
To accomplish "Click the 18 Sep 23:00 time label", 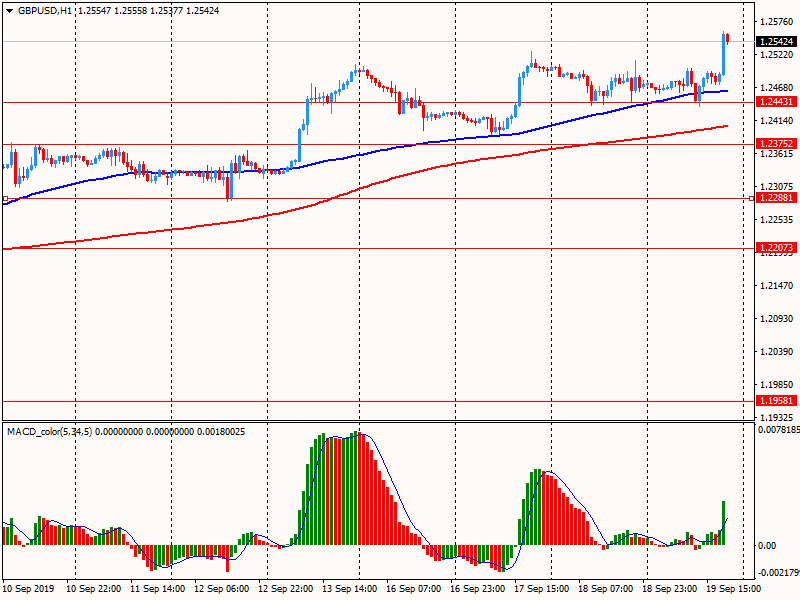I will pos(669,589).
